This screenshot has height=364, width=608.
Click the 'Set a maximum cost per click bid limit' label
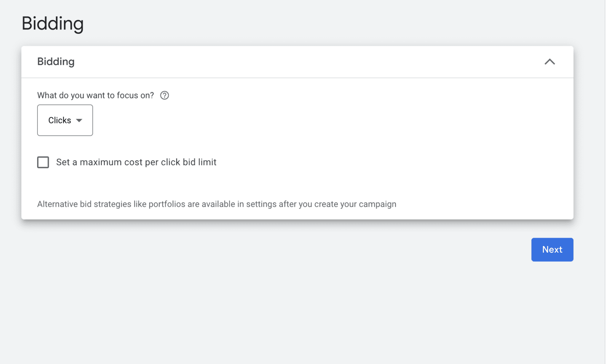[x=136, y=162]
